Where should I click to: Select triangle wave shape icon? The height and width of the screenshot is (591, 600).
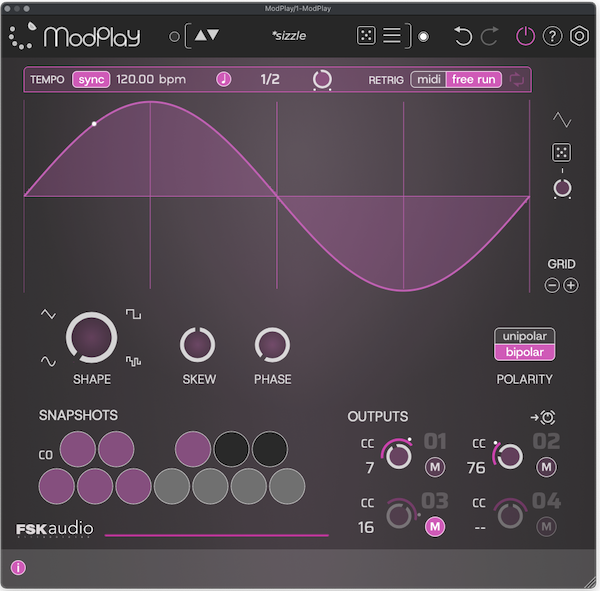(48, 314)
